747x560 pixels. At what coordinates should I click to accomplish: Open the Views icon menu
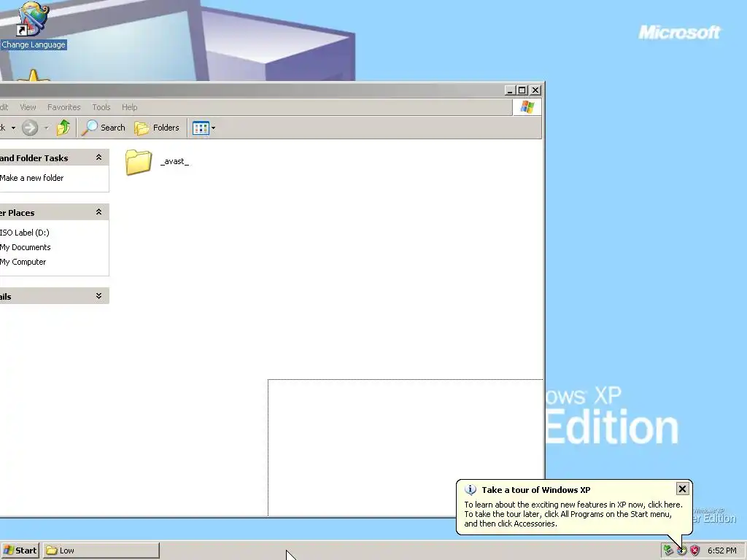point(204,128)
